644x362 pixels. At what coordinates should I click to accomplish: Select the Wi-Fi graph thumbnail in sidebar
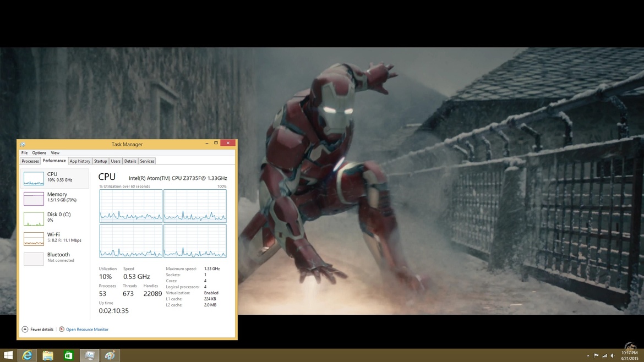(x=34, y=239)
